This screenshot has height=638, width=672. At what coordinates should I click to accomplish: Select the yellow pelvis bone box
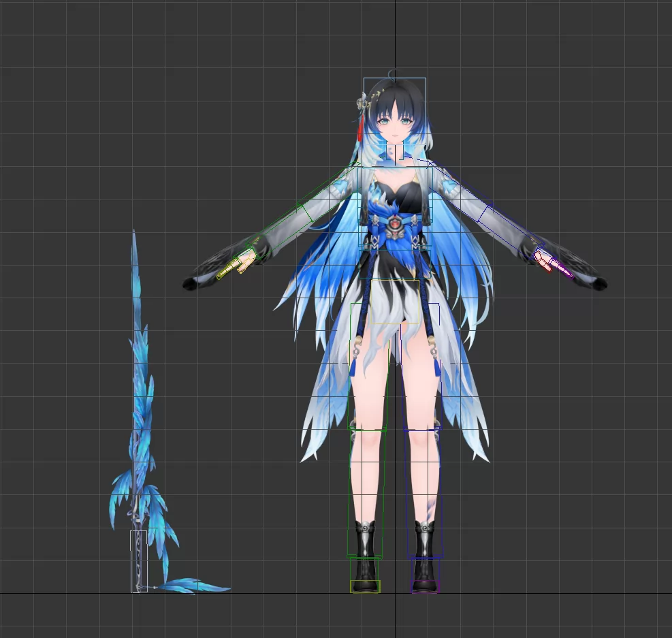(x=394, y=301)
